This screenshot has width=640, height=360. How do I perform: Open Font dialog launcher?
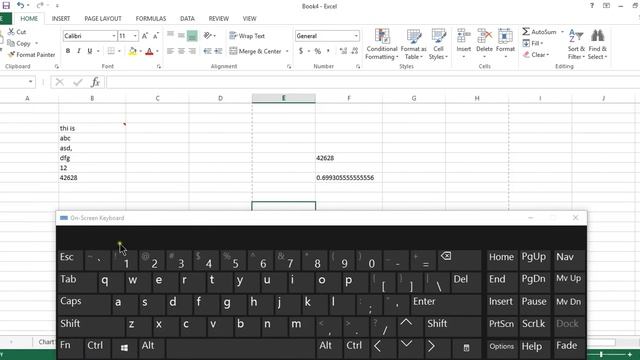159,67
